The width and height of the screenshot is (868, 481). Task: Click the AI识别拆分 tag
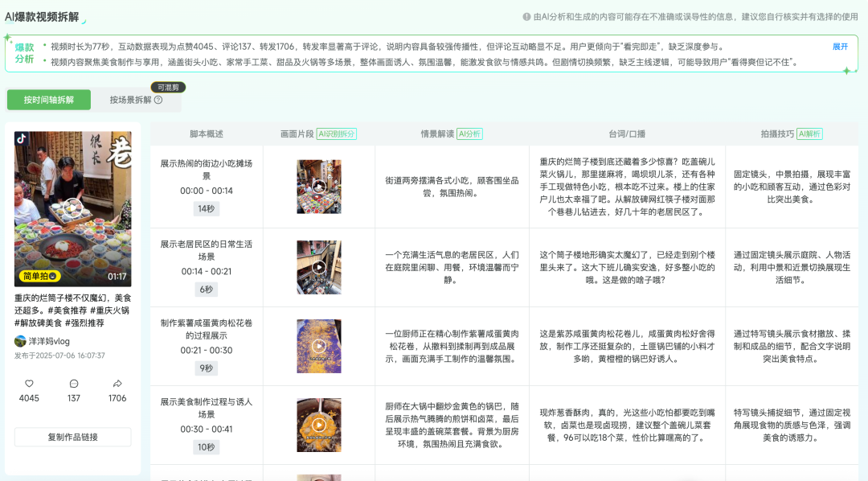coord(337,134)
